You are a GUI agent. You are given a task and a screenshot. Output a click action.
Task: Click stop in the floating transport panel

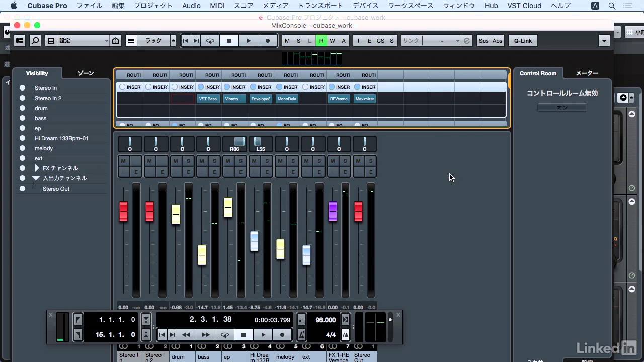[x=244, y=334]
